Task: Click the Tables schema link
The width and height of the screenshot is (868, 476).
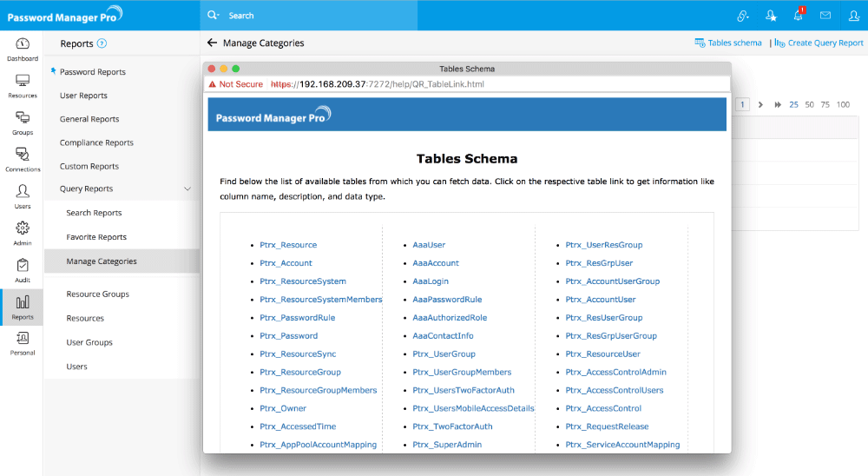Action: click(728, 43)
